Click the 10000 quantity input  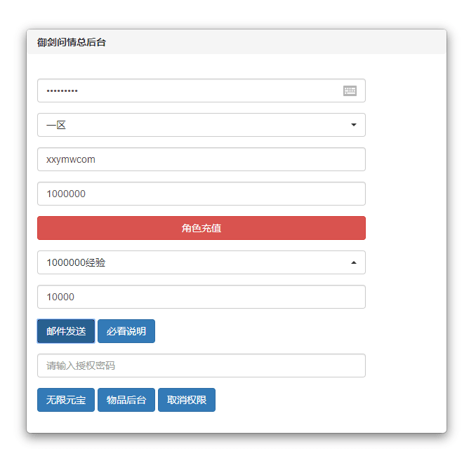(x=201, y=297)
